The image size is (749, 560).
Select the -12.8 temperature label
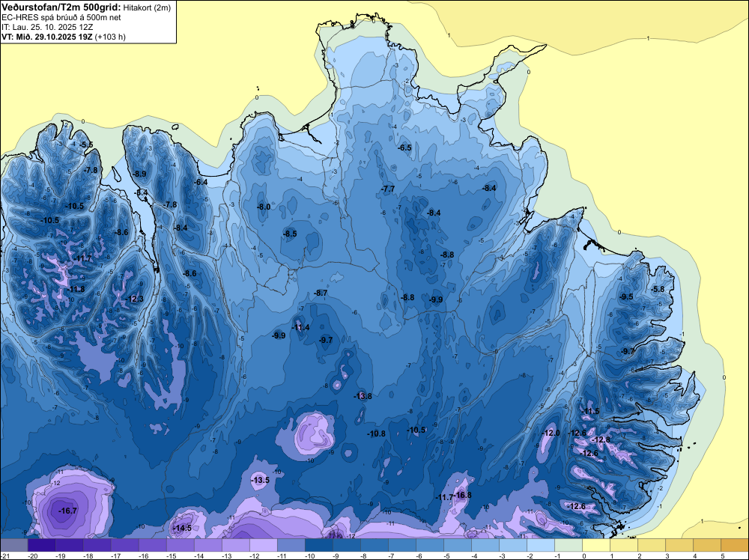(x=601, y=439)
